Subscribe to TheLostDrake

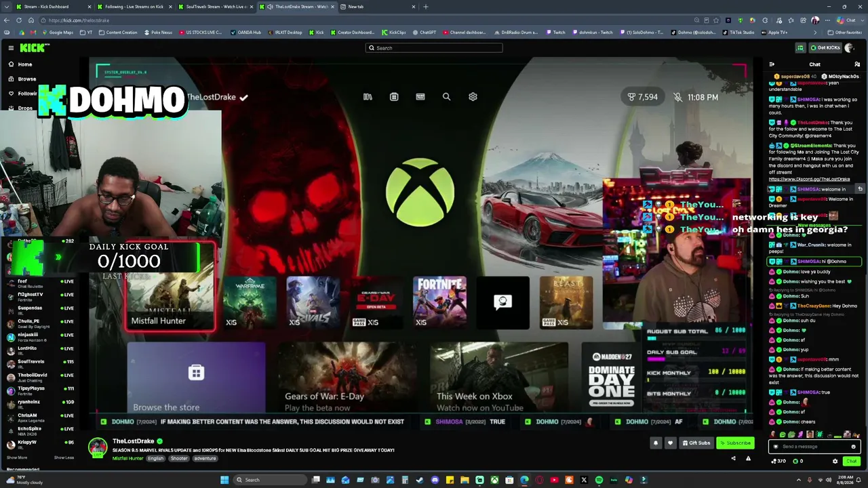[735, 443]
